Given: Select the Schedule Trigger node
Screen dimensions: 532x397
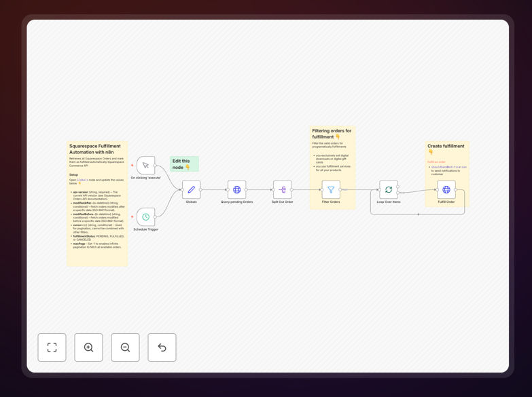Looking at the screenshot, I should [146, 216].
